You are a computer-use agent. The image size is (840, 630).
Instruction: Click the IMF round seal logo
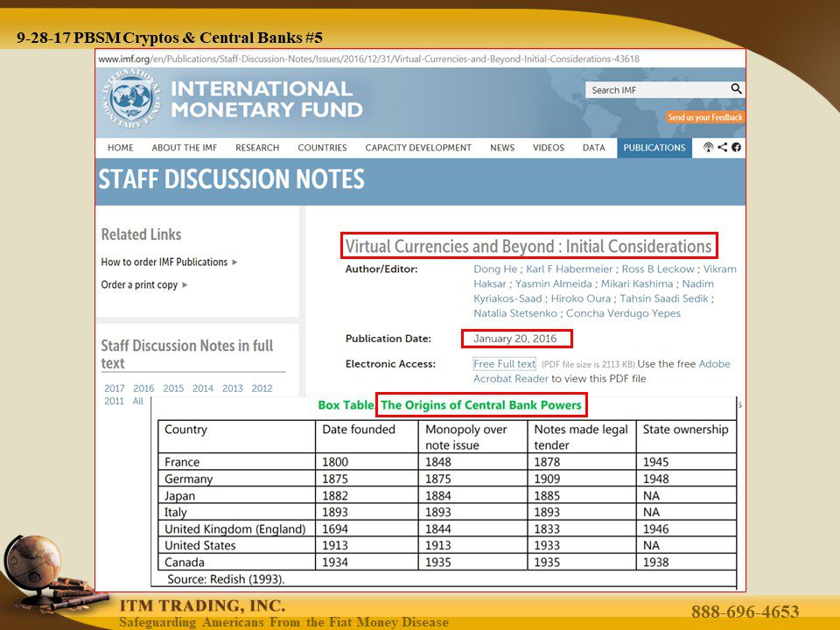point(130,99)
